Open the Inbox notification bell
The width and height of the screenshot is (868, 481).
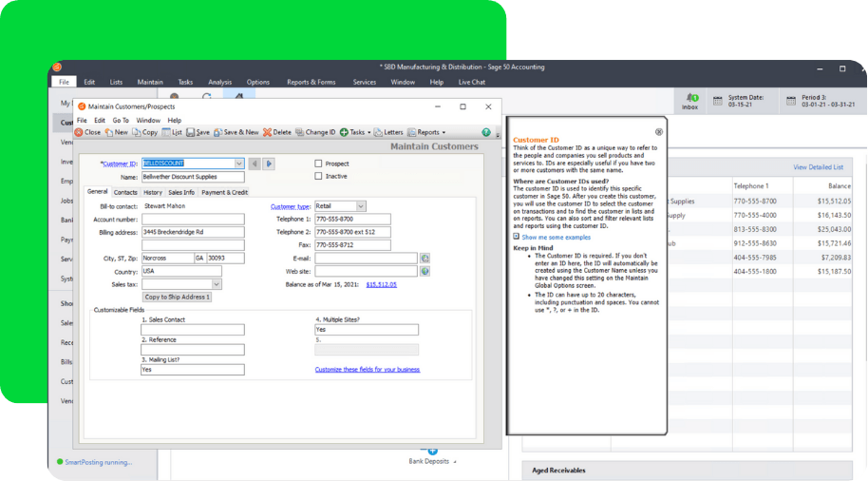click(690, 99)
